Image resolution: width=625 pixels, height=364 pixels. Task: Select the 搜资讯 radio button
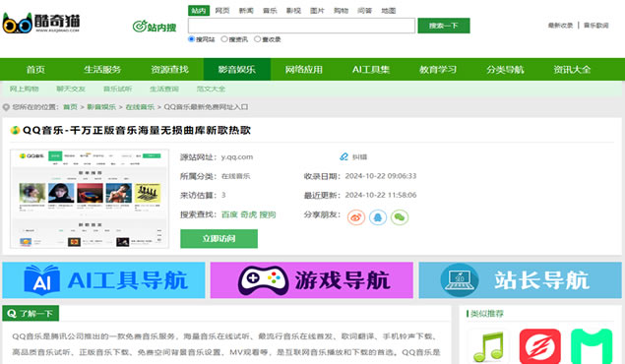(224, 39)
